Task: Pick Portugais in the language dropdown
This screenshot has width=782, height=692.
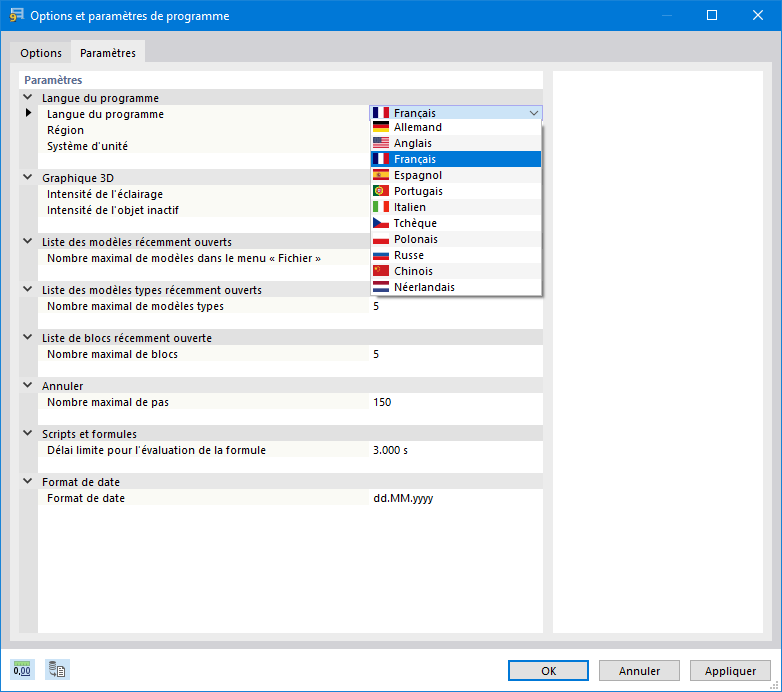Action: click(x=456, y=191)
